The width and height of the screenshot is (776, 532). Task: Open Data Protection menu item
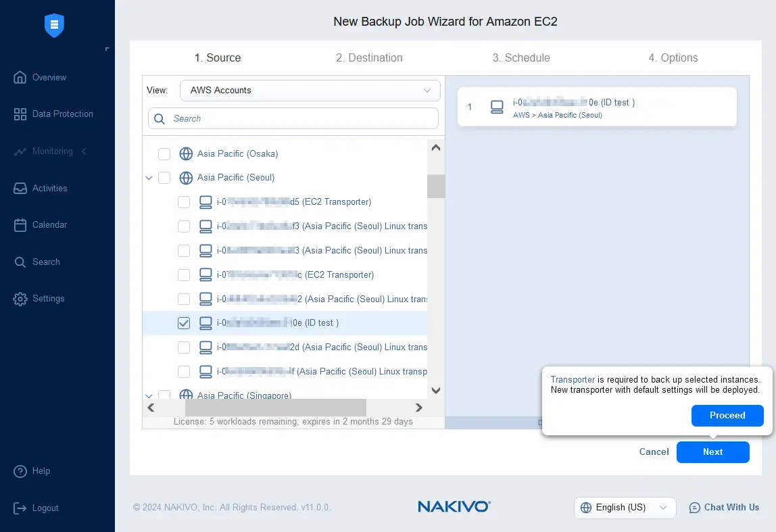pyautogui.click(x=53, y=114)
